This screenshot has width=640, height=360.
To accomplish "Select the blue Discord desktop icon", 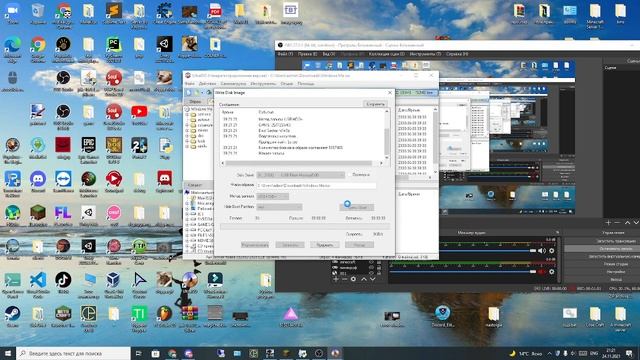I will [x=38, y=178].
